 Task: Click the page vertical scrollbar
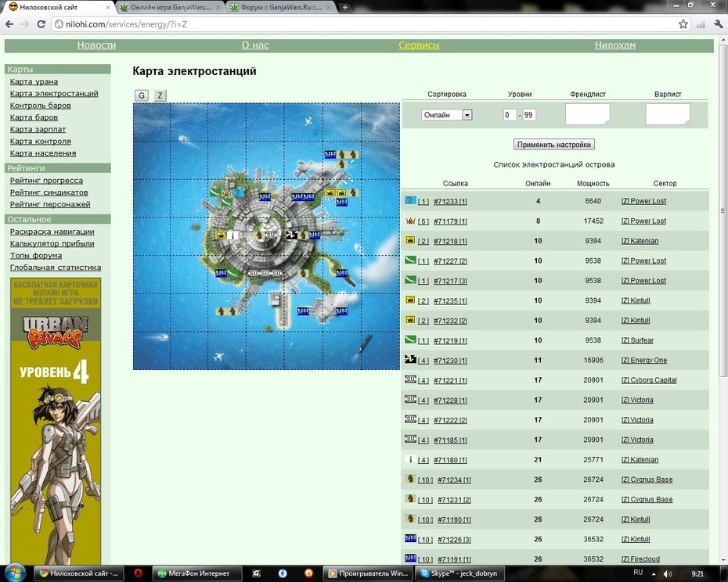coord(723,211)
